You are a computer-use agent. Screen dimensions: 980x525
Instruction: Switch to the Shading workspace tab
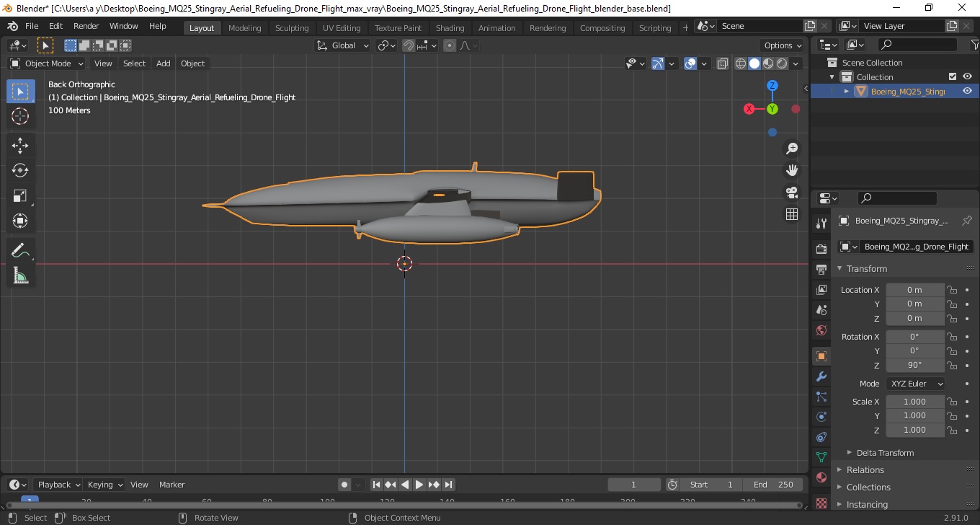pyautogui.click(x=450, y=28)
